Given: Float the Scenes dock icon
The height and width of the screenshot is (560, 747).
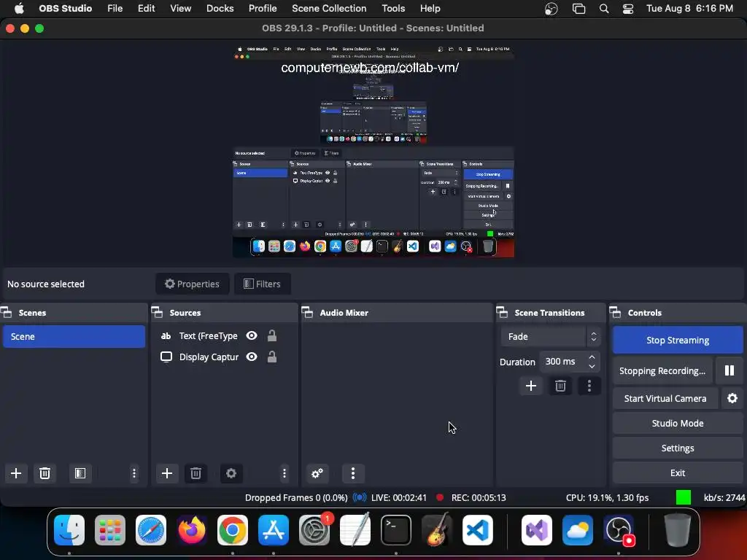Looking at the screenshot, I should point(7,312).
